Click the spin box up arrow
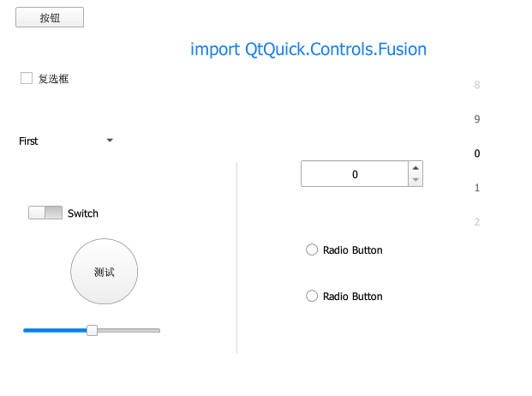This screenshot has width=532, height=396. [x=415, y=168]
